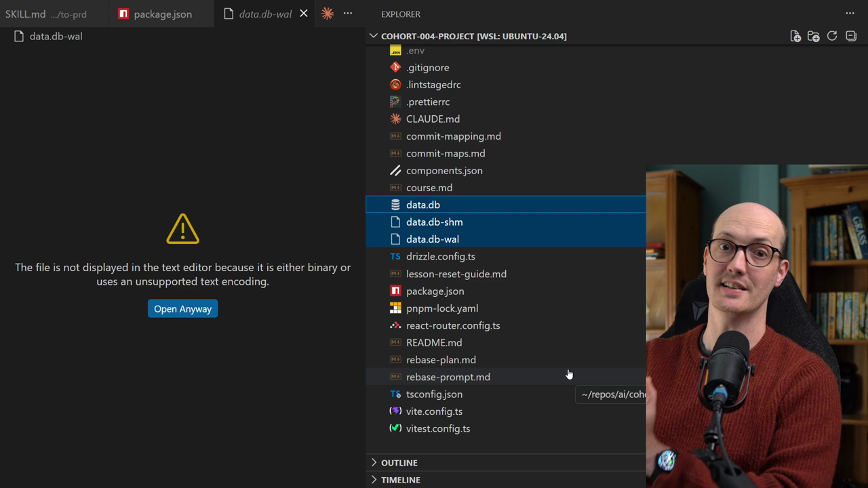Click the npm icon beside package.json in tree
The width and height of the screenshot is (868, 488).
395,291
